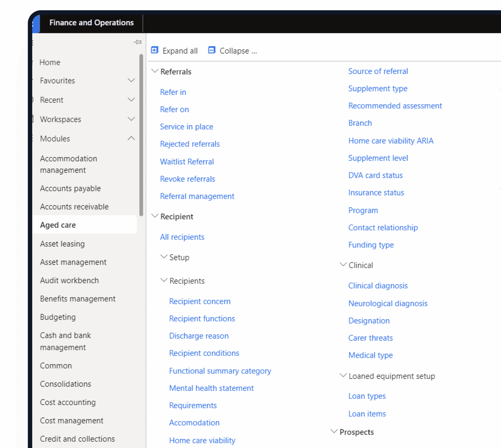This screenshot has height=448, width=501.
Task: Open the Home care viability ARIA link
Action: [x=391, y=141]
